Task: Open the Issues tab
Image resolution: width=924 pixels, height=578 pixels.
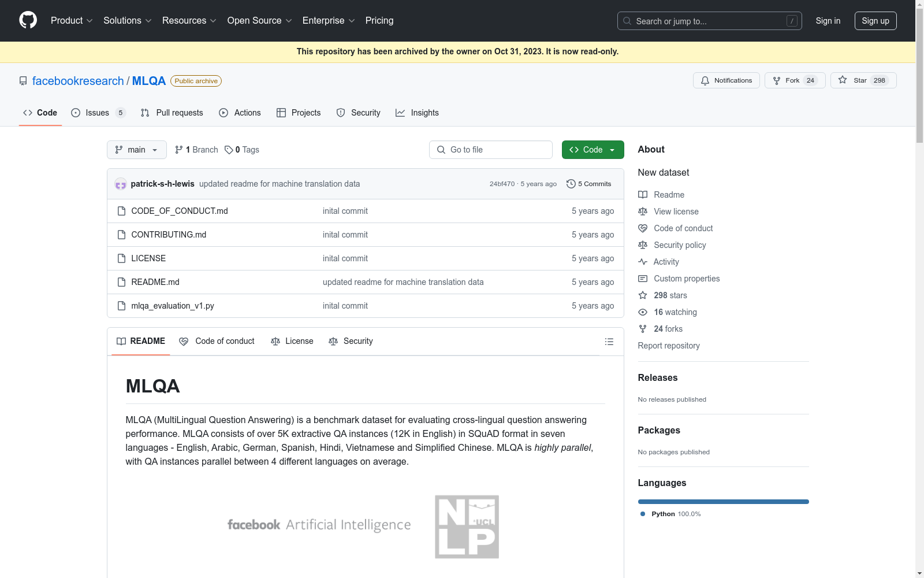Action: 98,113
